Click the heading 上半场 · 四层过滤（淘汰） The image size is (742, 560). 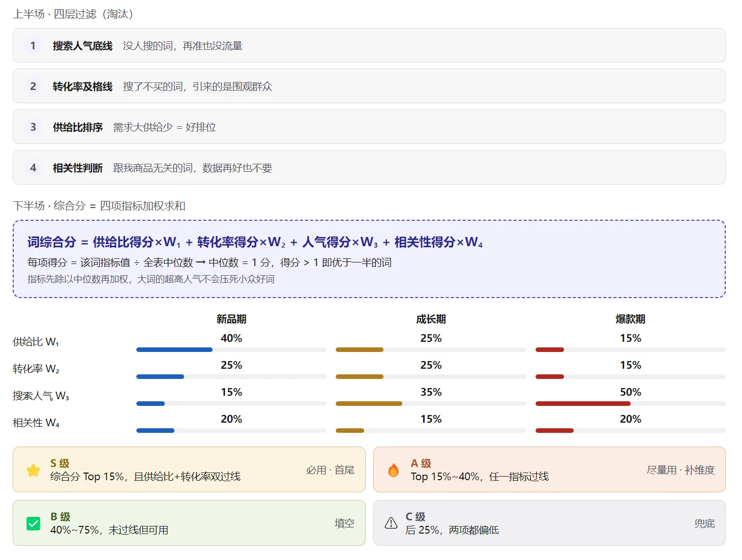(x=73, y=14)
